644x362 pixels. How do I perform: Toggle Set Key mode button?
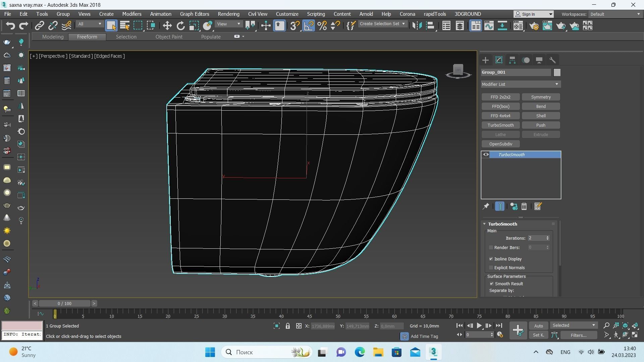538,335
